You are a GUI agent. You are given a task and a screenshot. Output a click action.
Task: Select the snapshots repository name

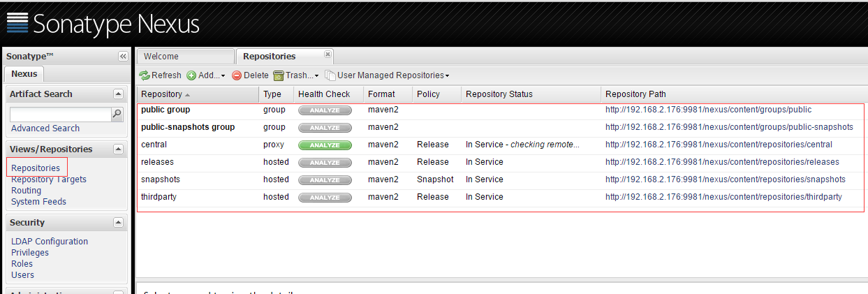pyautogui.click(x=161, y=179)
